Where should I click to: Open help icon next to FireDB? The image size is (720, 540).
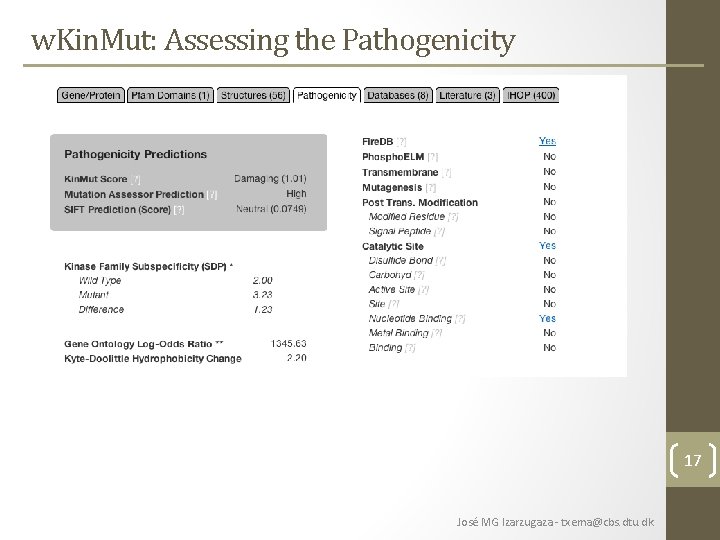pyautogui.click(x=401, y=142)
